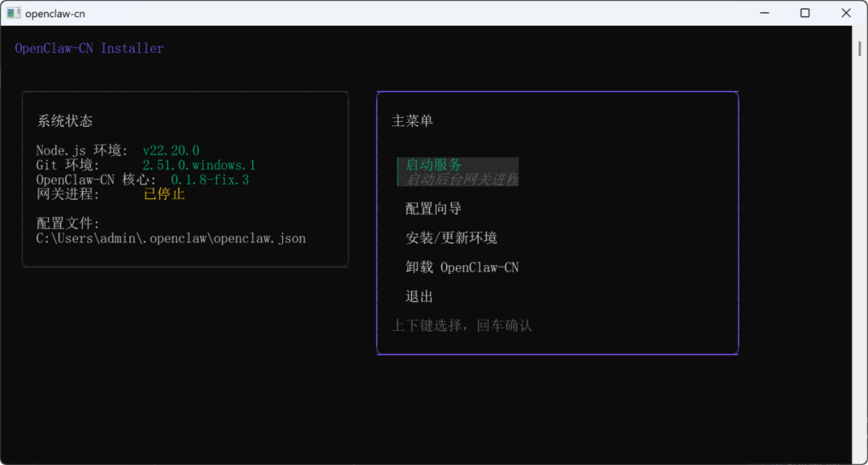Choose 安装/更新环境 from the main menu
The image size is (868, 465).
(x=450, y=238)
